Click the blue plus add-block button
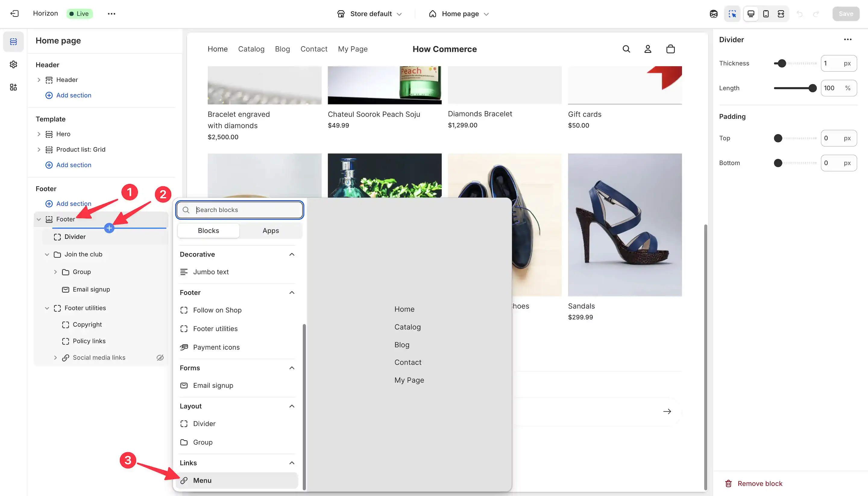868x496 pixels. (x=109, y=228)
